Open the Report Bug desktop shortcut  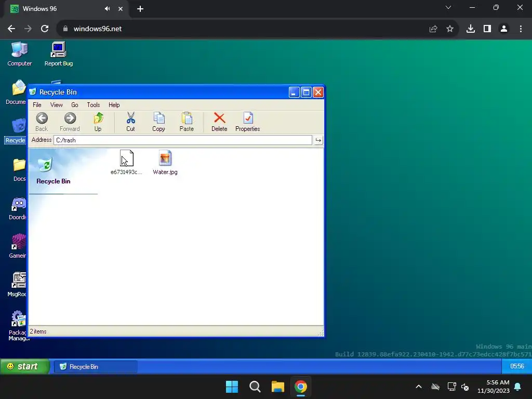pyautogui.click(x=59, y=54)
